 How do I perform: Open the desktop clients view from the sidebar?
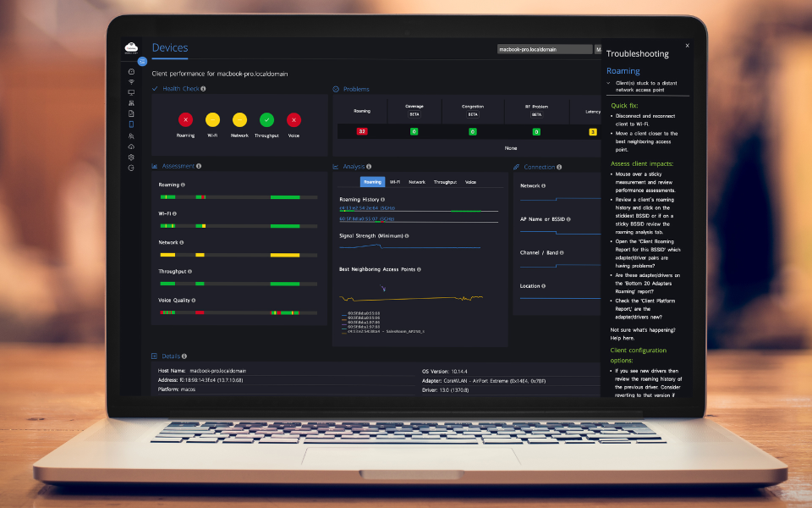point(130,90)
